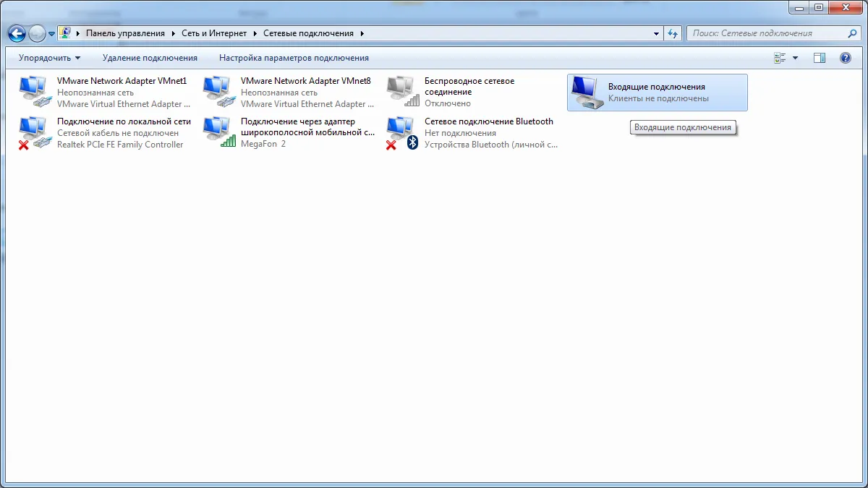868x488 pixels.
Task: Expand the address bar history dropdown
Action: click(656, 33)
